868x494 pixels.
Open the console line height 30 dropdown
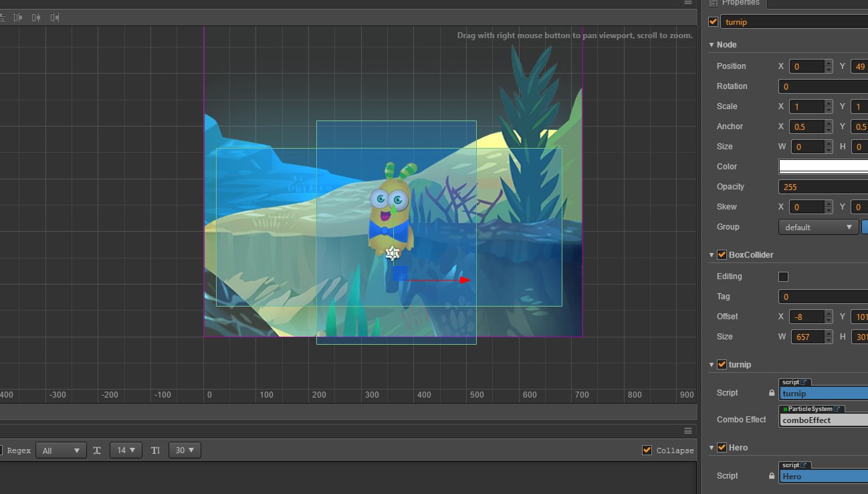[x=185, y=450]
